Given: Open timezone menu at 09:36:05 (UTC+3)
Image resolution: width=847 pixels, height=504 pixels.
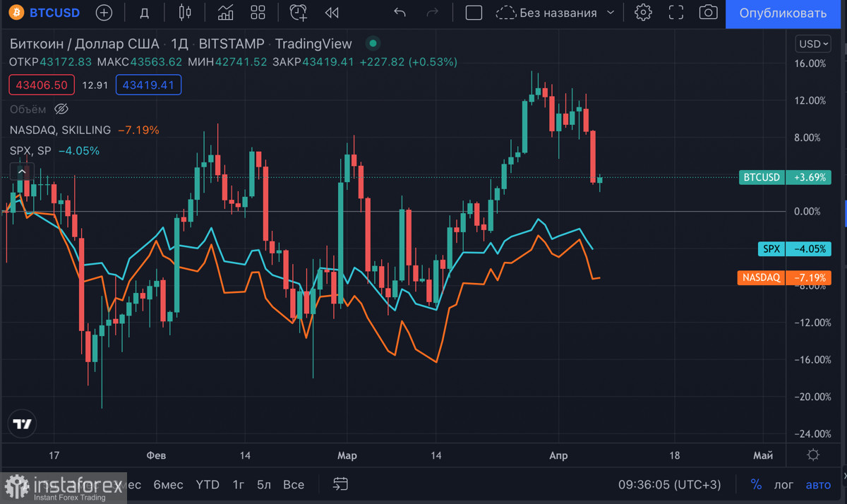Looking at the screenshot, I should coord(671,484).
